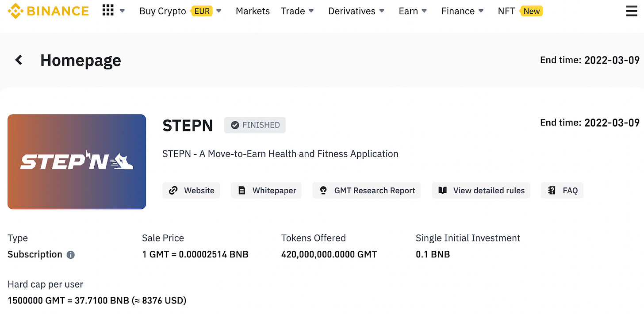The width and height of the screenshot is (644, 314).
Task: Click the checkmark icon in FINISHED badge
Action: click(x=235, y=125)
